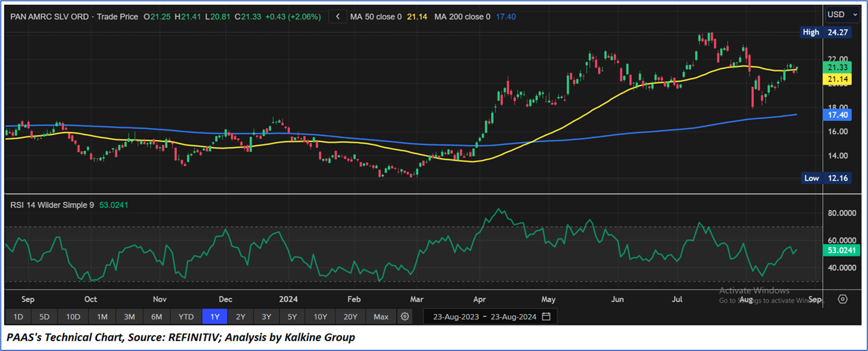The width and height of the screenshot is (868, 351).
Task: Set the chart range to 3Y
Action: [x=266, y=316]
